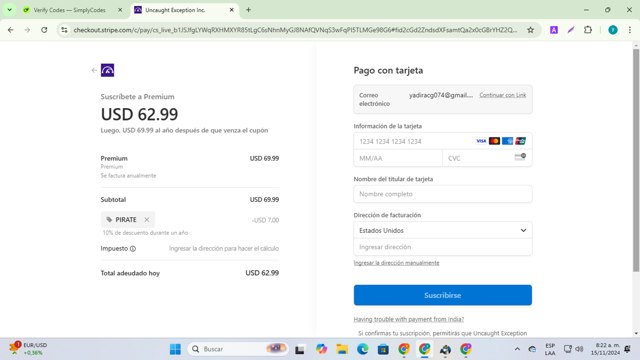The height and width of the screenshot is (360, 640).
Task: Click the Uncaught Exception logo icon
Action: pyautogui.click(x=107, y=70)
